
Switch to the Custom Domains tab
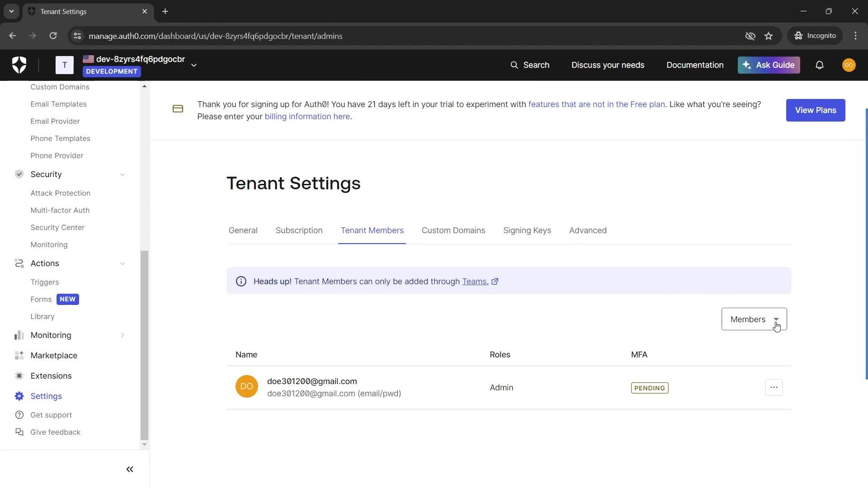tap(453, 230)
